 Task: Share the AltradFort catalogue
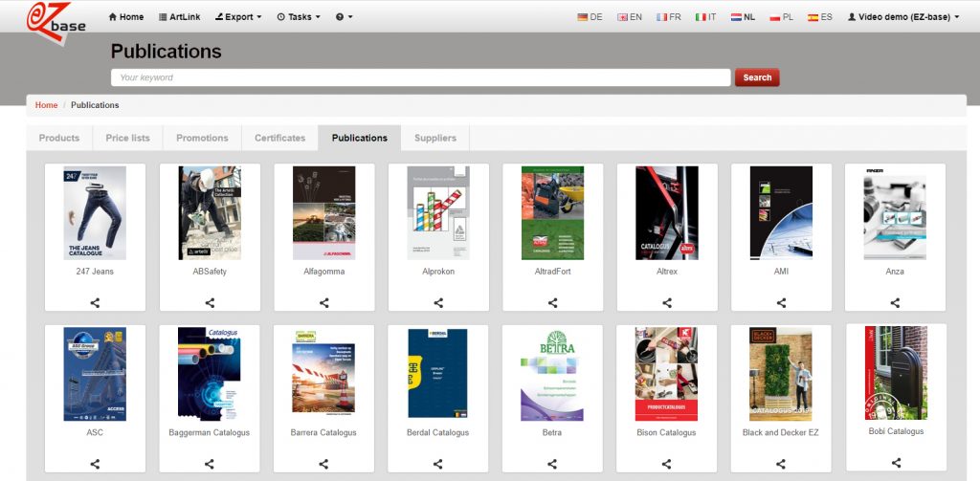552,303
